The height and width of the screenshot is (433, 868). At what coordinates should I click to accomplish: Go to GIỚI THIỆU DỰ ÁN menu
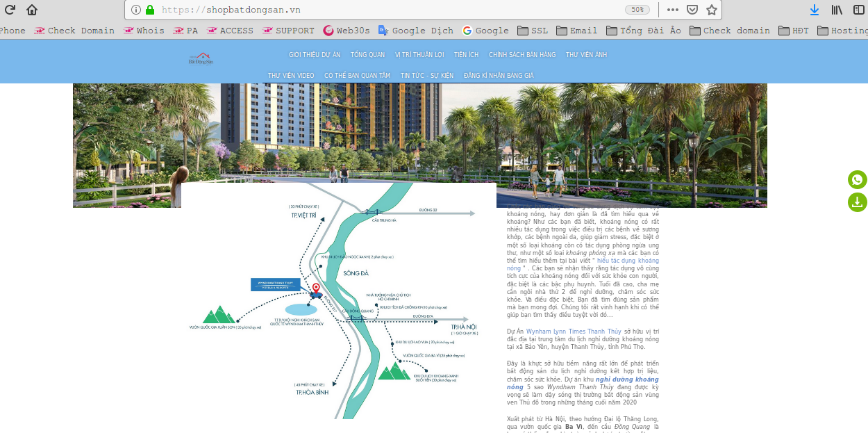click(x=315, y=55)
